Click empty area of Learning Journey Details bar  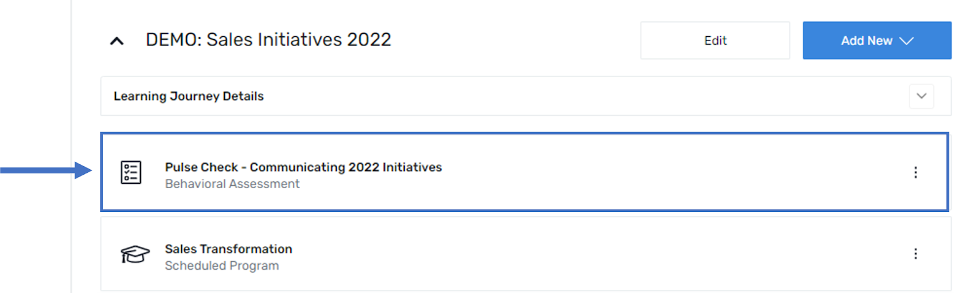[x=582, y=96]
